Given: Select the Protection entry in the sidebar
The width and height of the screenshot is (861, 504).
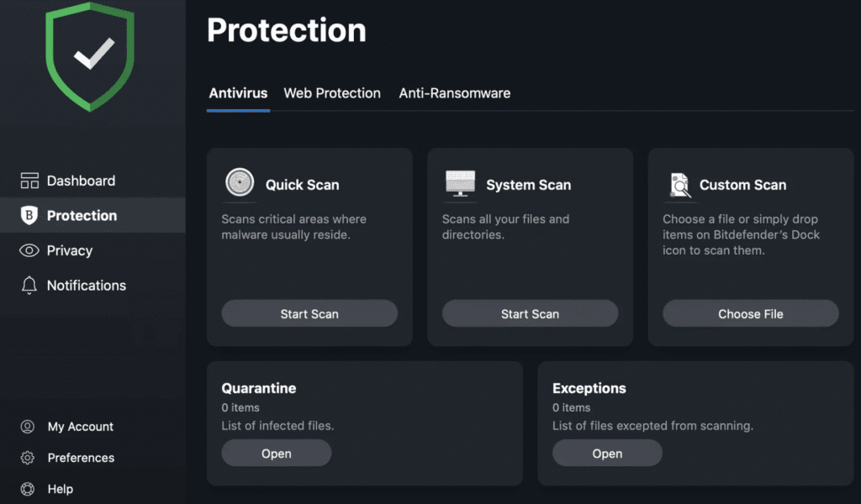Looking at the screenshot, I should 80,215.
